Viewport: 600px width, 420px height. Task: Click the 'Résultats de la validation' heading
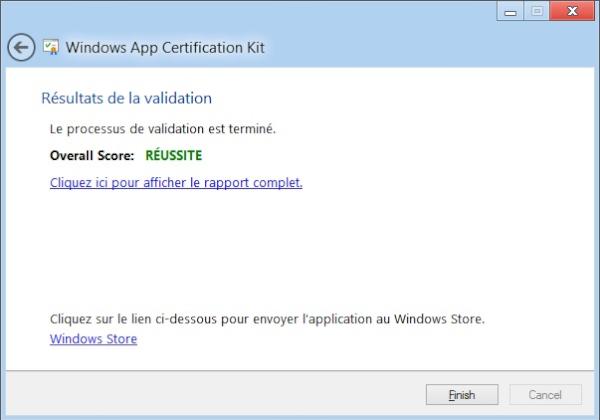127,98
